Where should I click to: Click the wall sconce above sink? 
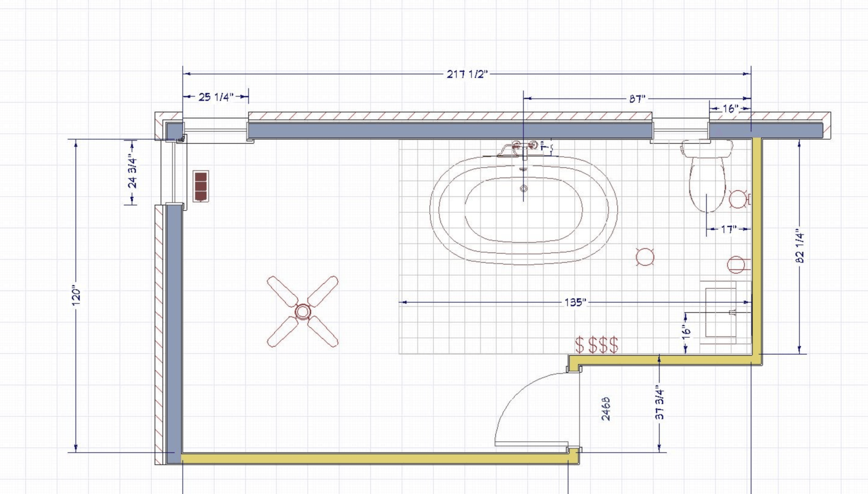(736, 264)
